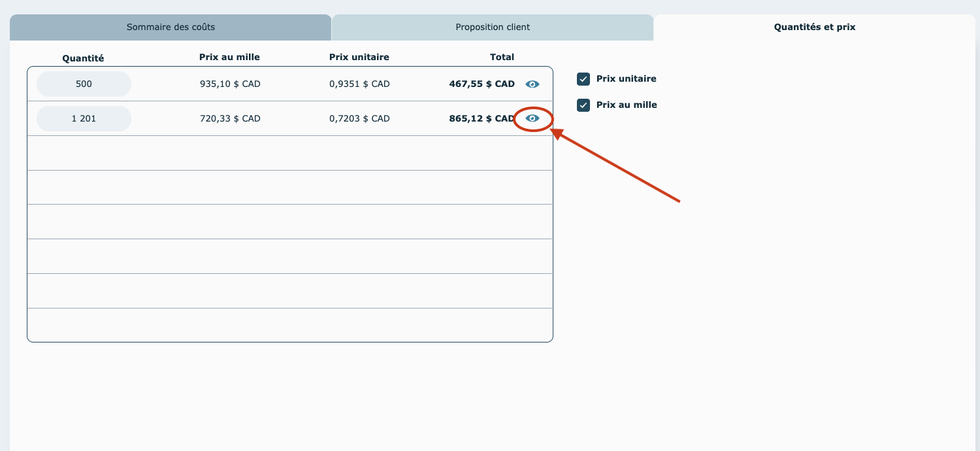Screen dimensions: 980x451
Task: Click the quantity field containing 1 201
Action: click(84, 119)
